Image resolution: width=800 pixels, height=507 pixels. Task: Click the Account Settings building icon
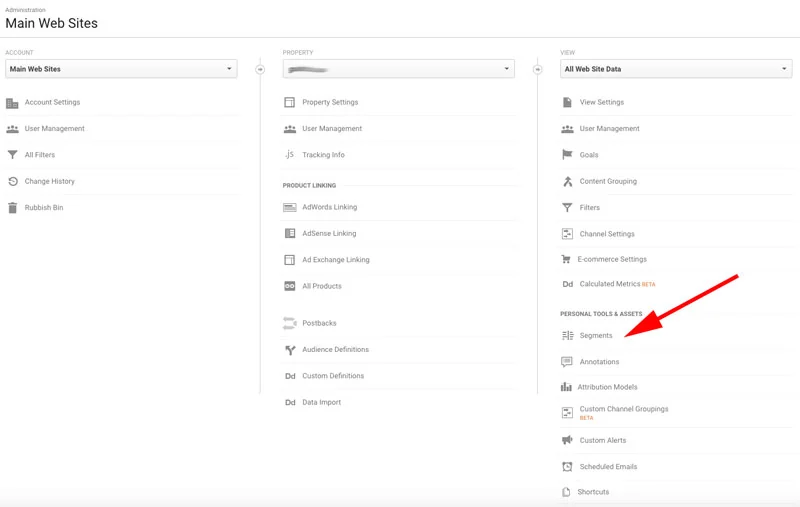coord(12,103)
